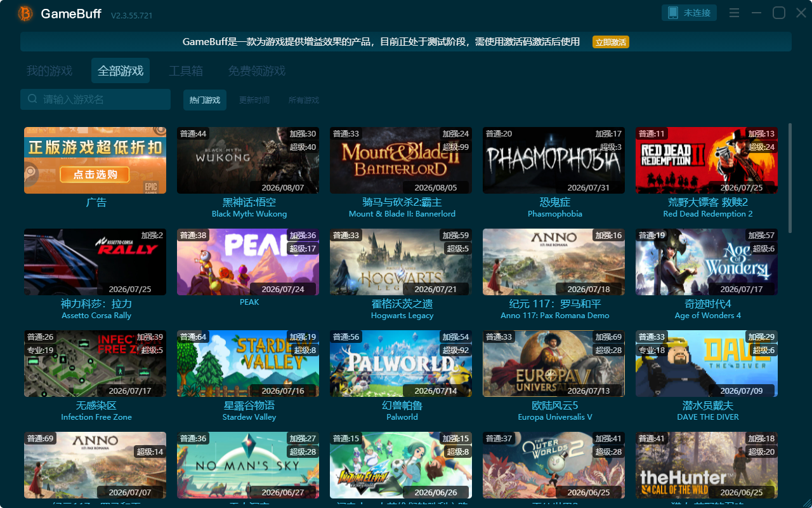The height and width of the screenshot is (508, 812).
Task: Click the 超级:99 badge on Bannerlord
Action: (x=456, y=147)
